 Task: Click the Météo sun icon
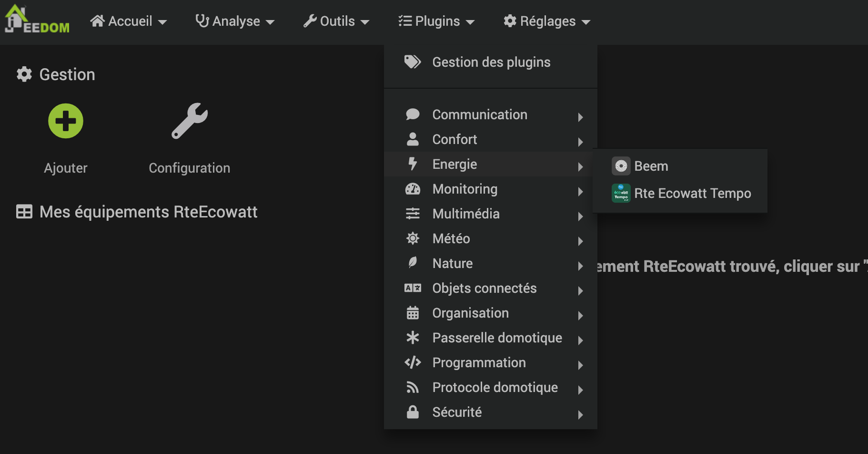413,238
